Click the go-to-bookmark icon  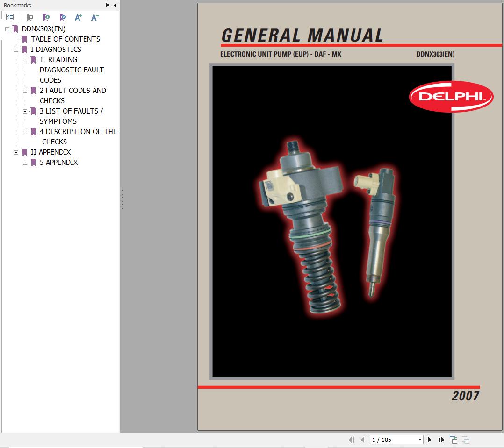click(x=62, y=17)
